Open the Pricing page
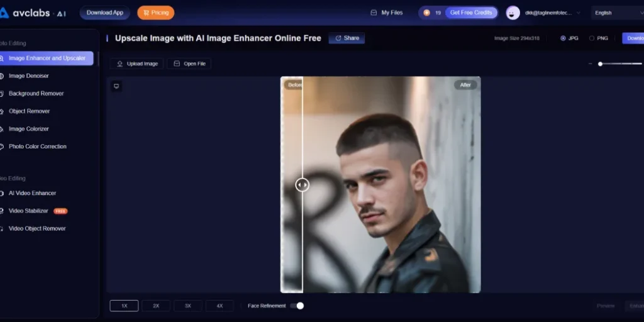This screenshot has width=644, height=322. point(156,13)
